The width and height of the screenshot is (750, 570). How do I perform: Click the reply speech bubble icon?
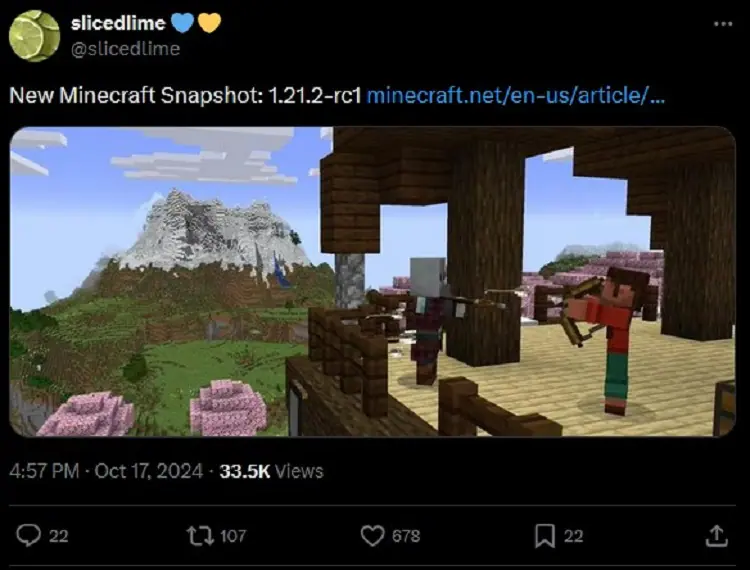pyautogui.click(x=28, y=536)
